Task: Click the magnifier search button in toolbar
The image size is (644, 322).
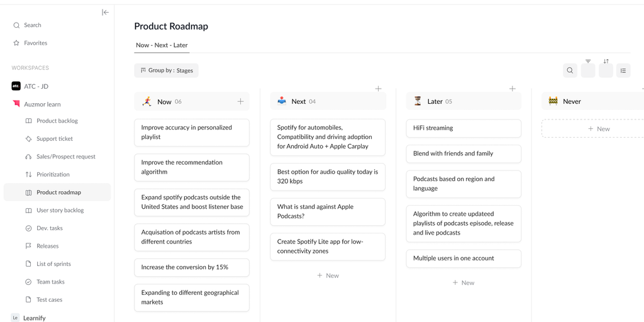Action: (570, 70)
